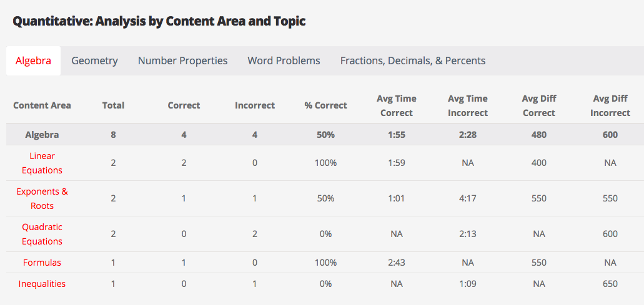Click the Avg Time Correct header

pyautogui.click(x=396, y=105)
